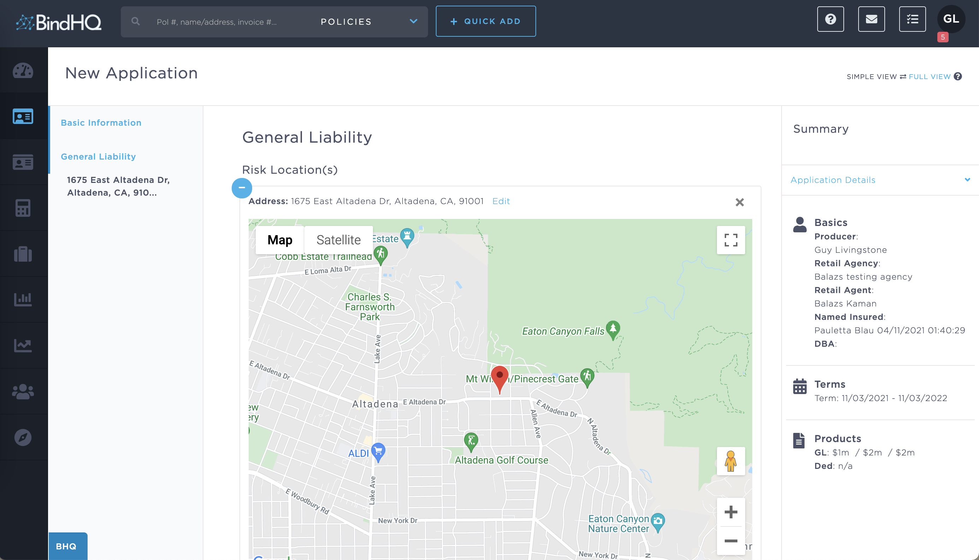Expand the map to fullscreen
979x560 pixels.
730,240
